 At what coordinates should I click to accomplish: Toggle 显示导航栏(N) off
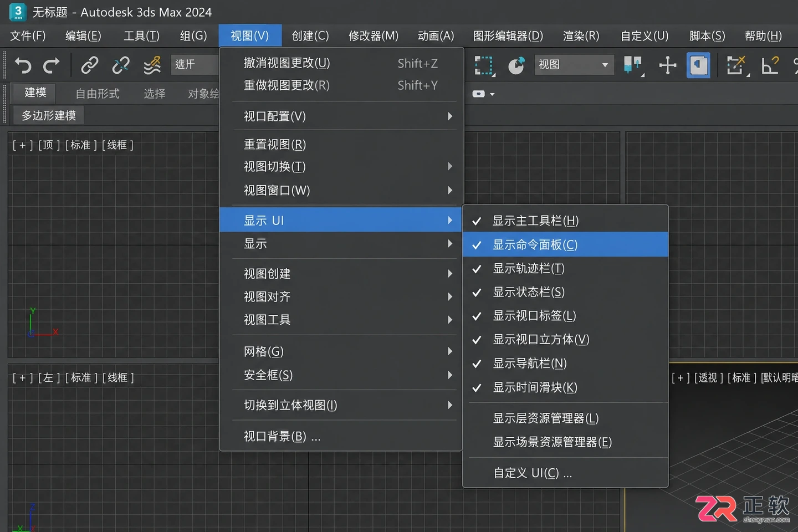(x=565, y=364)
